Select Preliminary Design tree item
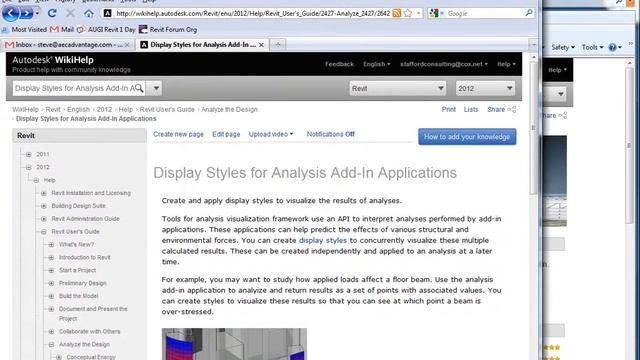The height and width of the screenshot is (360, 640). pyautogui.click(x=82, y=283)
